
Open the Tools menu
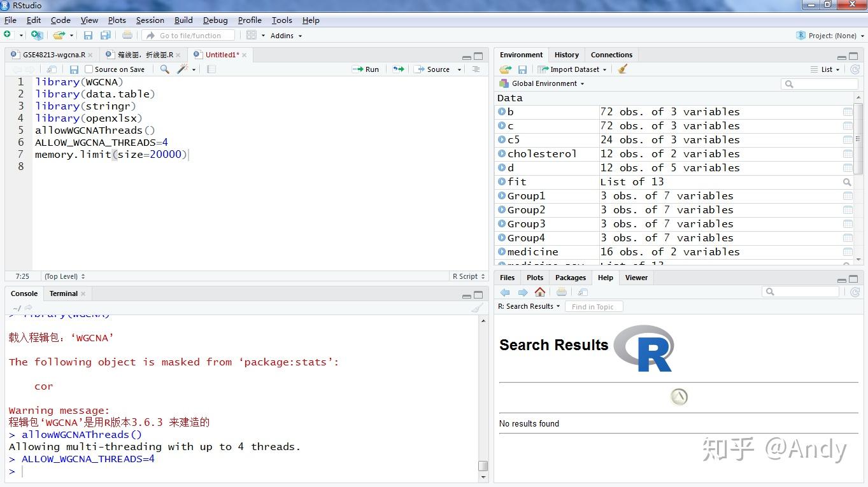(281, 20)
